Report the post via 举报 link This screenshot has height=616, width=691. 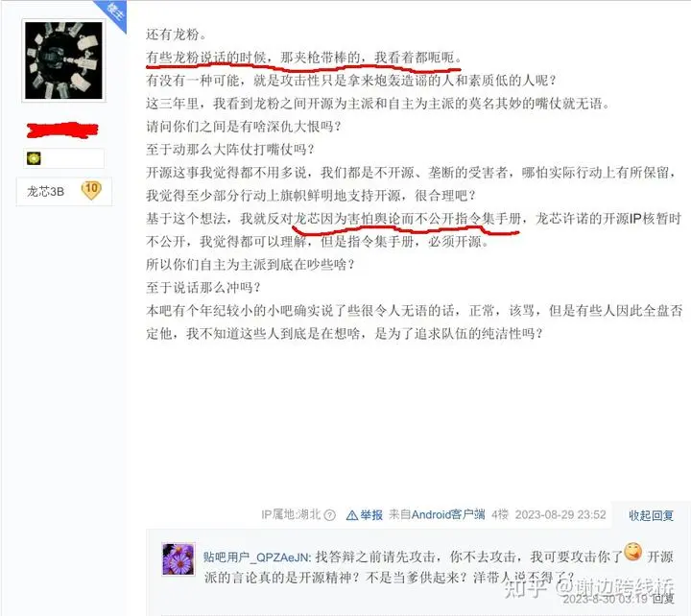tap(371, 514)
